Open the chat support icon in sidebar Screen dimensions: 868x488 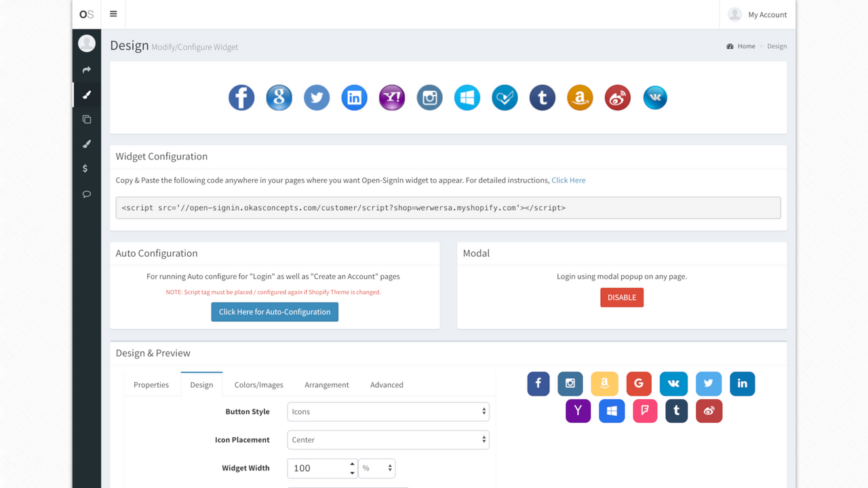pos(86,194)
